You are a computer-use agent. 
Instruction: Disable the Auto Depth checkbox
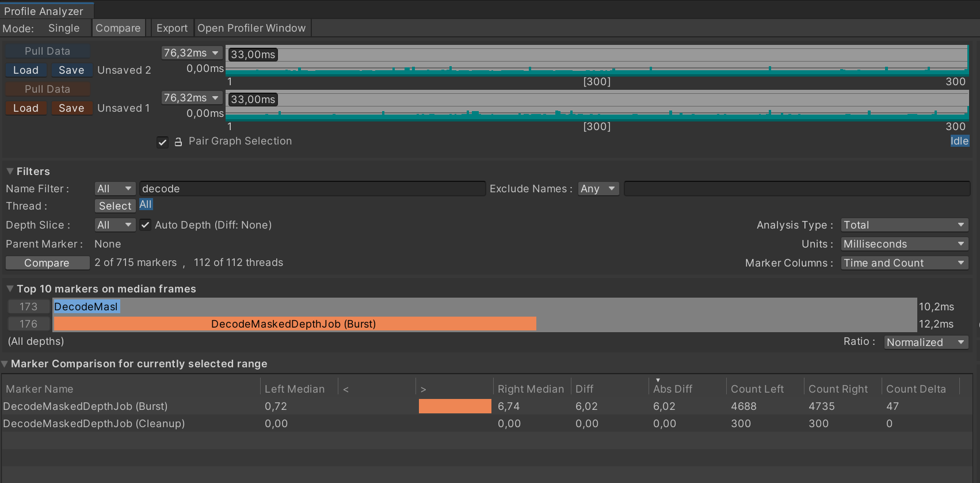(146, 225)
